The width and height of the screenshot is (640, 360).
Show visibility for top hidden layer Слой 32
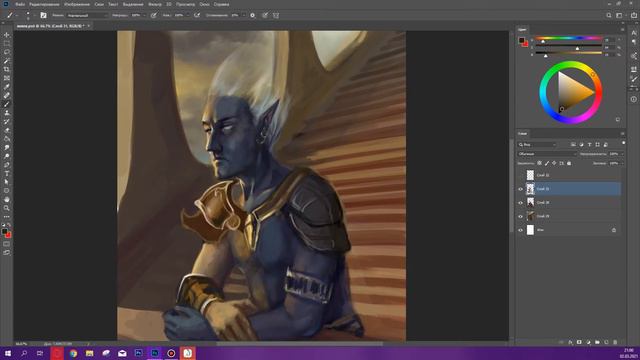[x=520, y=175]
